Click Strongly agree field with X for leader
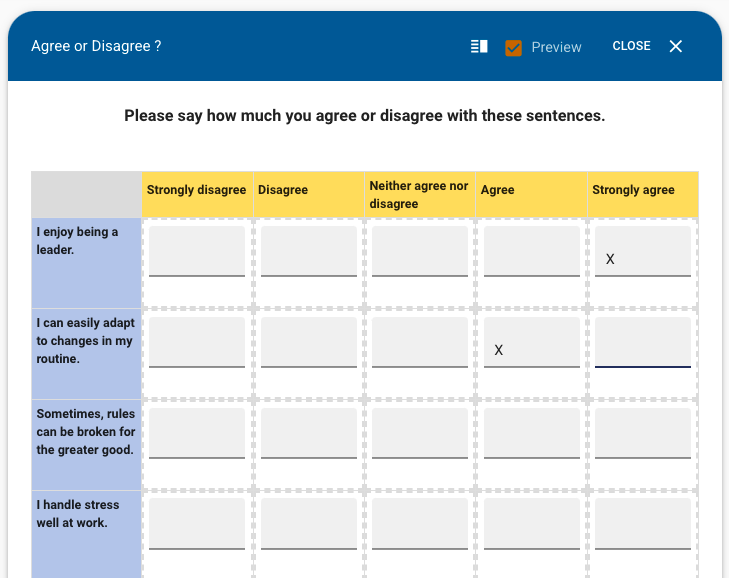This screenshot has width=729, height=578. tap(643, 252)
